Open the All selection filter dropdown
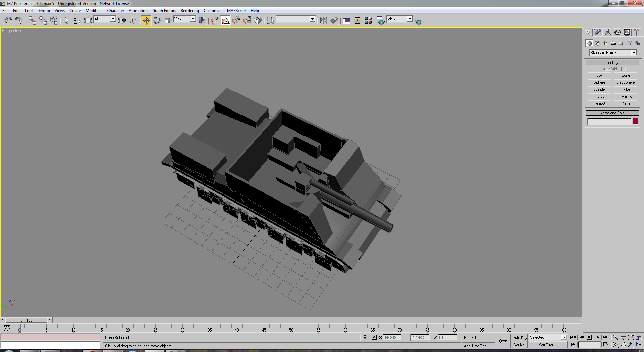This screenshot has width=644, height=352. (x=105, y=19)
